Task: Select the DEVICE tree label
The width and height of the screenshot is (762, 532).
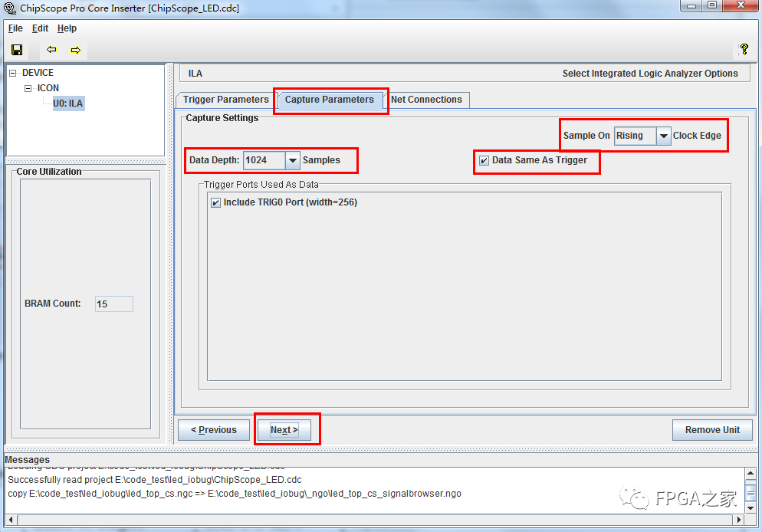Action: 38,72
